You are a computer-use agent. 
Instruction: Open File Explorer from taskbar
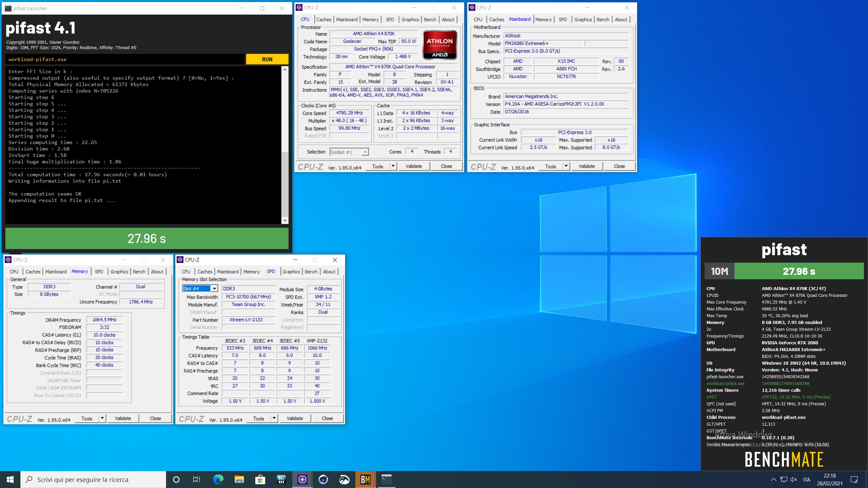pyautogui.click(x=239, y=480)
